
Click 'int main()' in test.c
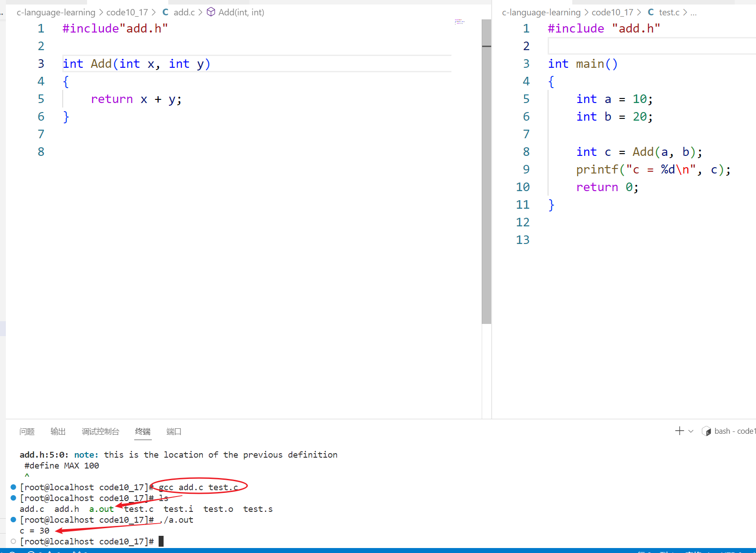(x=583, y=64)
